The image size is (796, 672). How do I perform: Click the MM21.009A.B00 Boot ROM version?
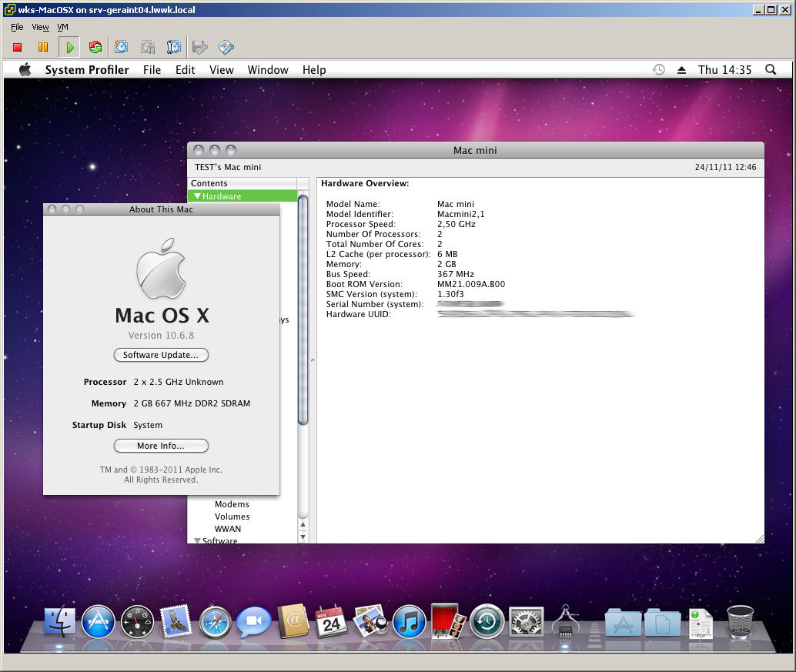(x=471, y=284)
